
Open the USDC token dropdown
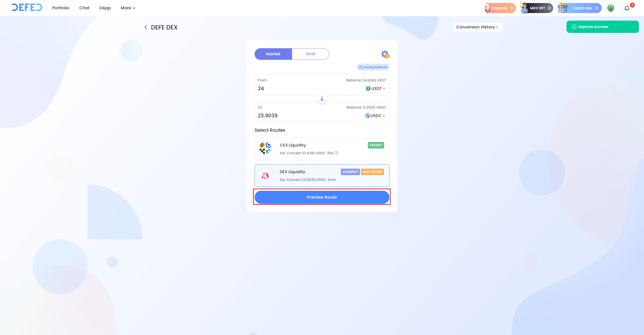click(375, 116)
